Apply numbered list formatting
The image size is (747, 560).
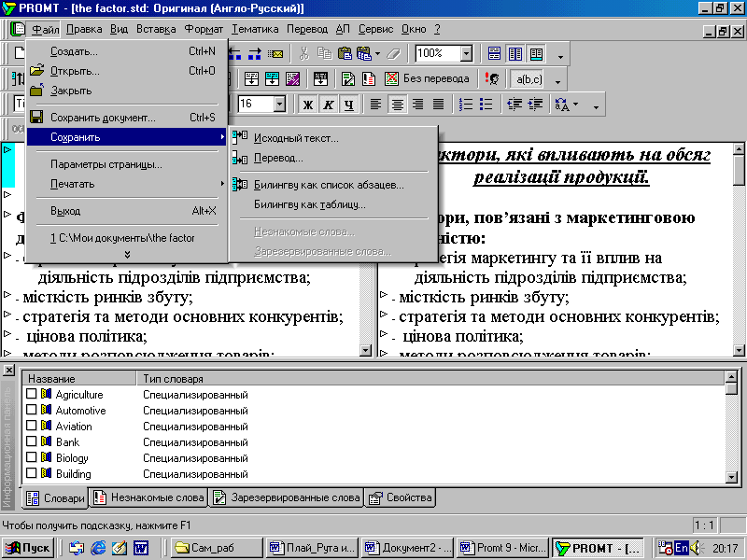pos(465,105)
